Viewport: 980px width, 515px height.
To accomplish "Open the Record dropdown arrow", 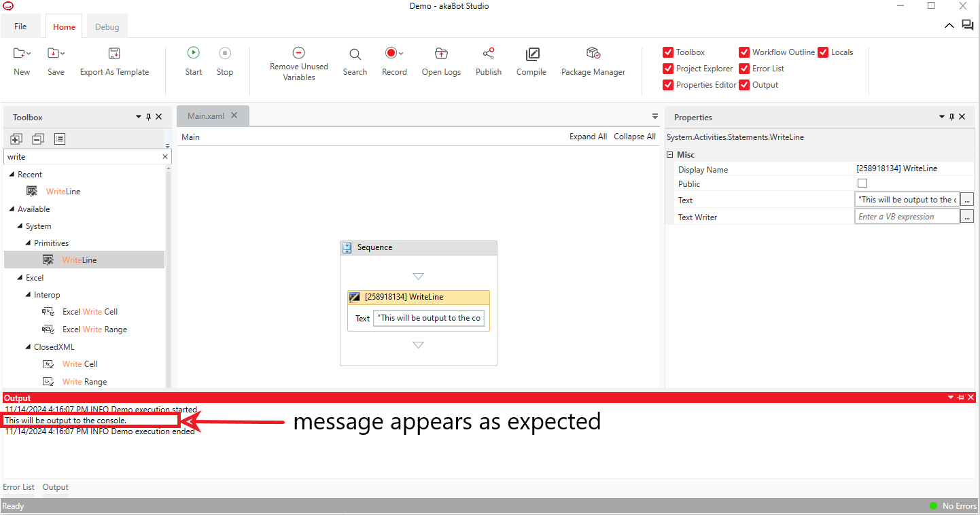I will (401, 53).
